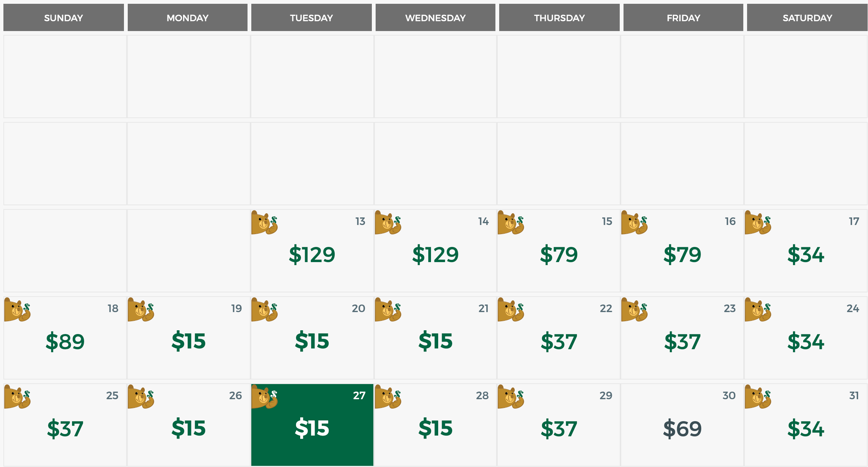The height and width of the screenshot is (467, 868).
Task: Select the $69 price on Friday 30
Action: 682,429
